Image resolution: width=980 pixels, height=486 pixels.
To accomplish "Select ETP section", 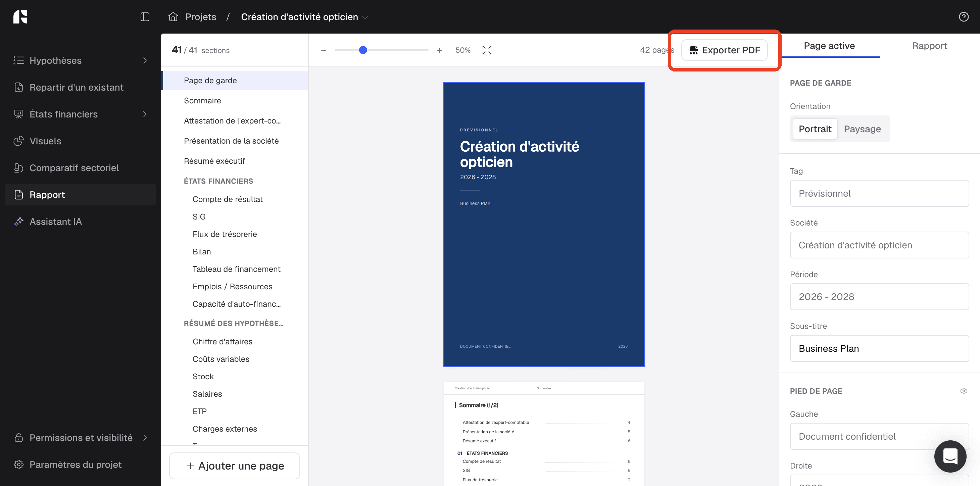I will pyautogui.click(x=235, y=411).
